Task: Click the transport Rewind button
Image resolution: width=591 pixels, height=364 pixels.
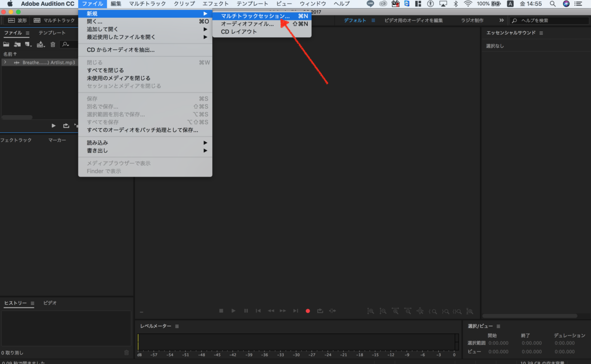Action: pos(271,311)
